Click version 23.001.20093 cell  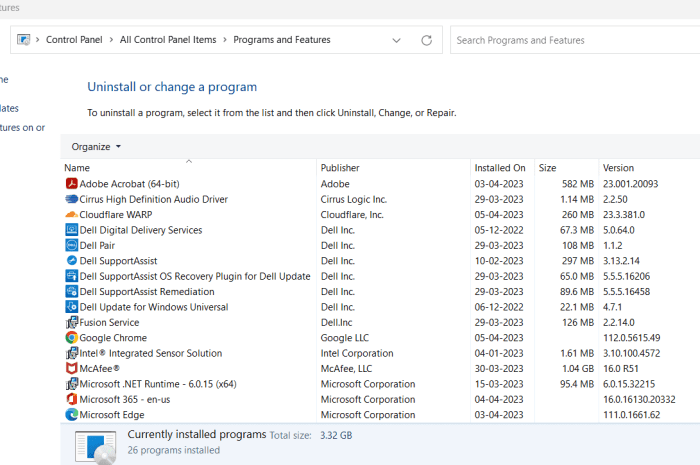[x=630, y=184]
